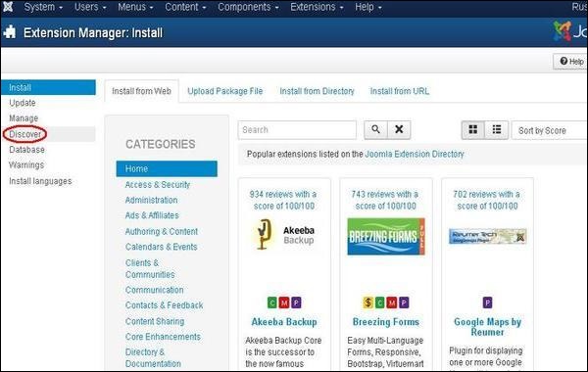Open the Extensions menu

(x=317, y=7)
